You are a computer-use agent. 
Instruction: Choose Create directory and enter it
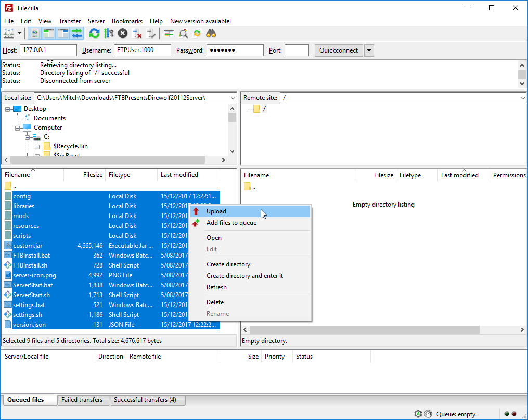[x=250, y=276]
